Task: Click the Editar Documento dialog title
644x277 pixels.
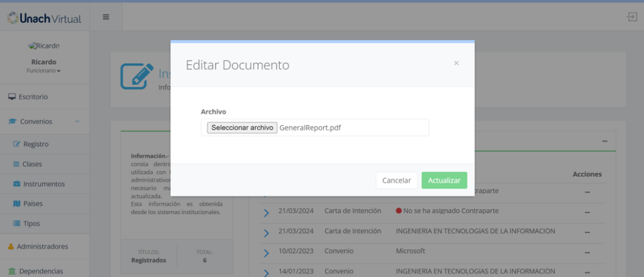Action: [x=237, y=65]
